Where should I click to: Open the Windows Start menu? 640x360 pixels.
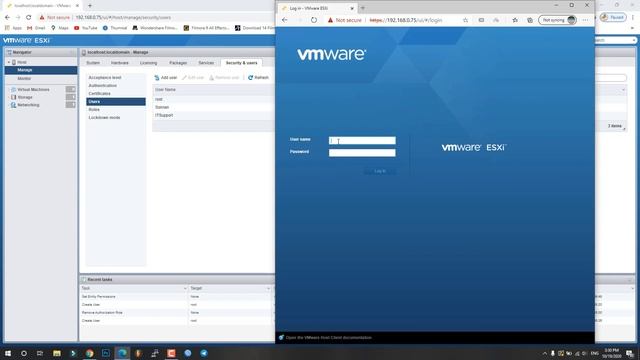[x=8, y=353]
